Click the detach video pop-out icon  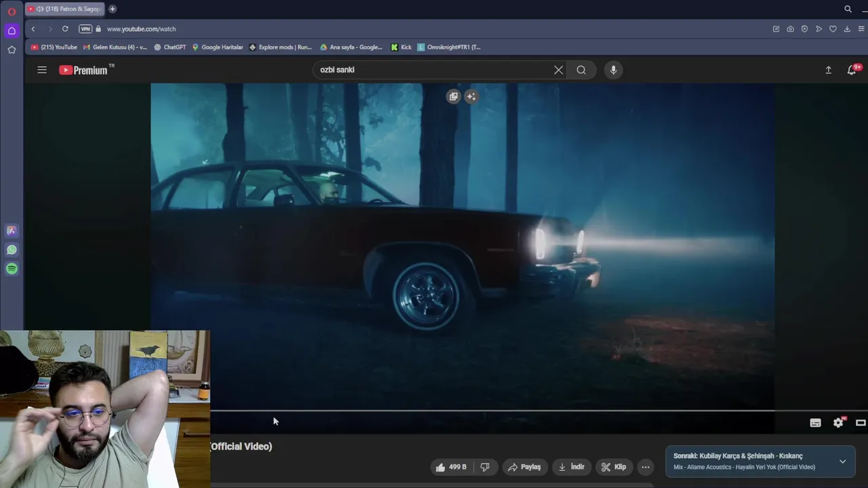pos(454,96)
